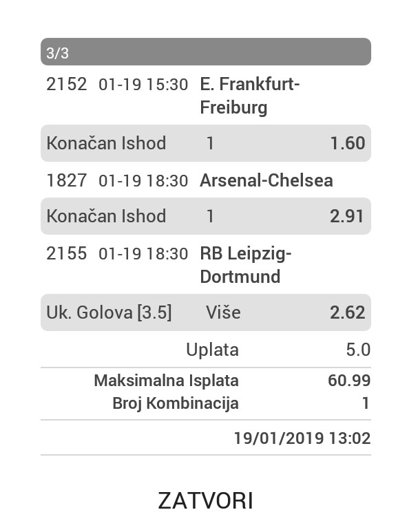Select the Konačan Ishod row under Arsenal-Chelsea
The image size is (398, 532).
coord(206,216)
